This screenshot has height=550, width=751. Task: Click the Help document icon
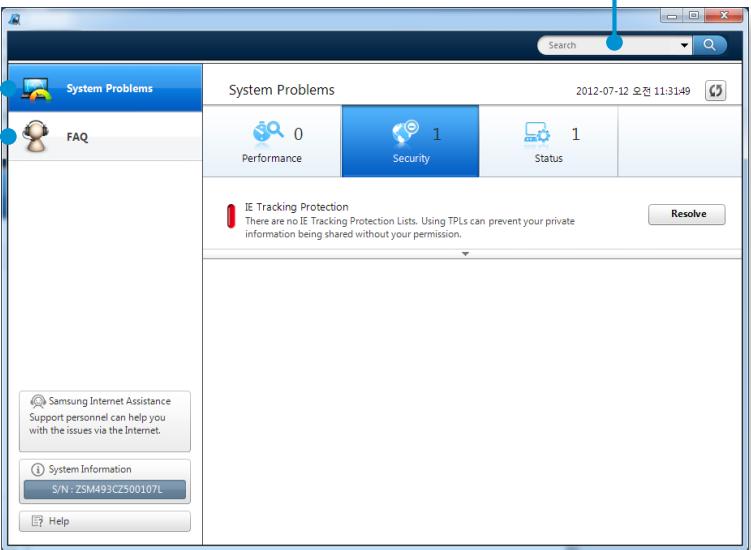pos(37,521)
